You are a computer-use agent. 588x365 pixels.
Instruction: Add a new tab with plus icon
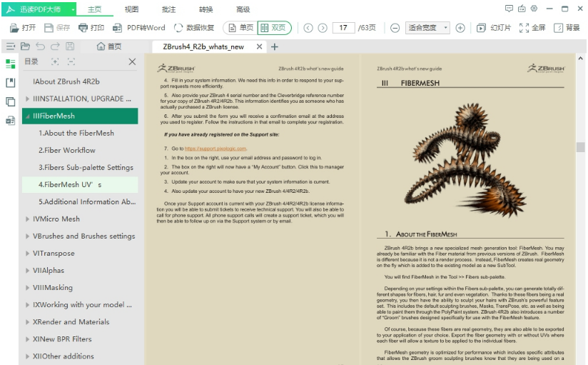tap(275, 47)
